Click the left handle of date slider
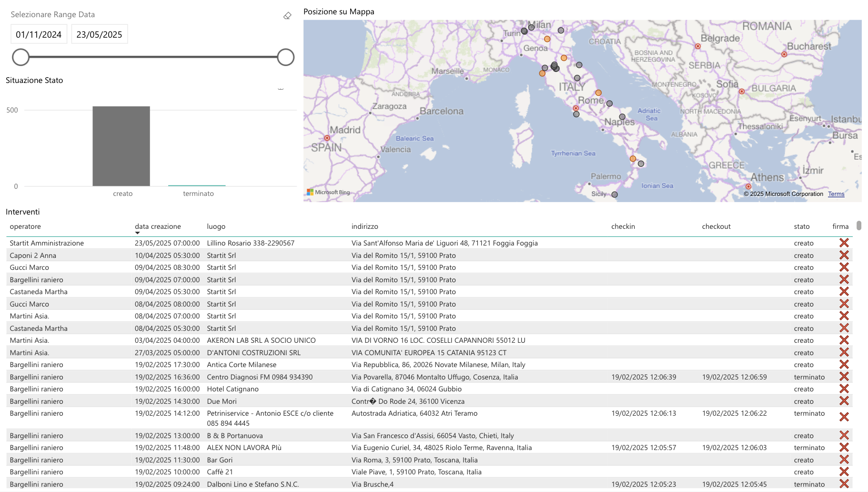This screenshot has width=868, height=492. 21,57
